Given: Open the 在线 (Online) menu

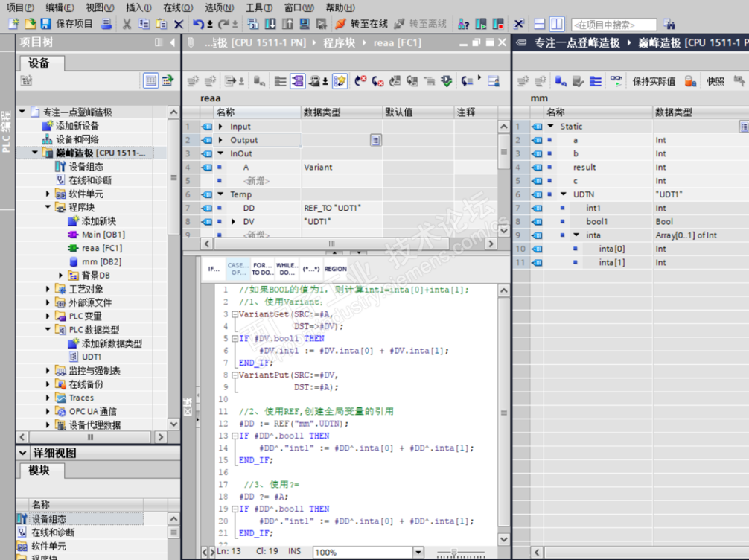Looking at the screenshot, I should pos(177,7).
